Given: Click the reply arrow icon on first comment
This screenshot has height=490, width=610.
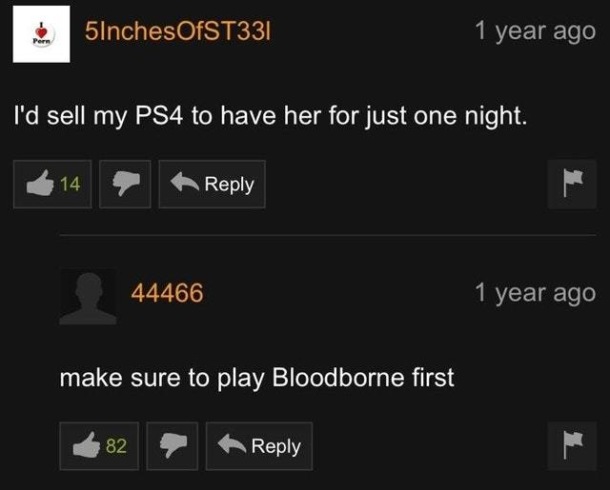Looking at the screenshot, I should tap(185, 182).
